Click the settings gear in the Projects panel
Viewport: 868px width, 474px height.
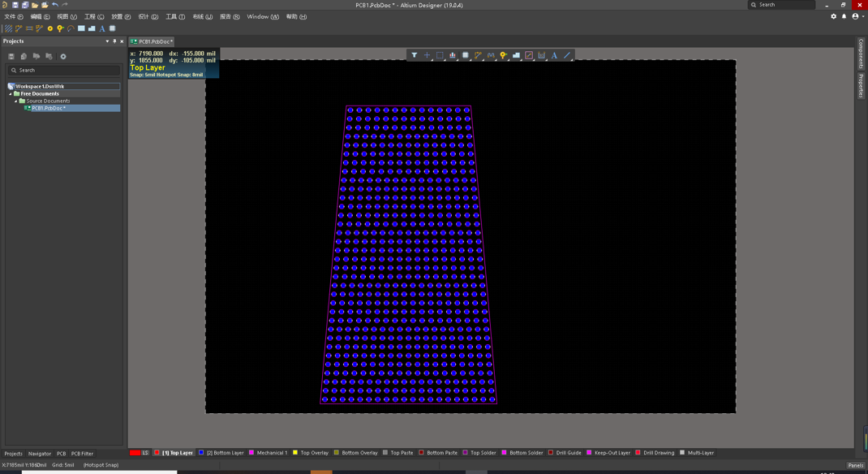(63, 57)
